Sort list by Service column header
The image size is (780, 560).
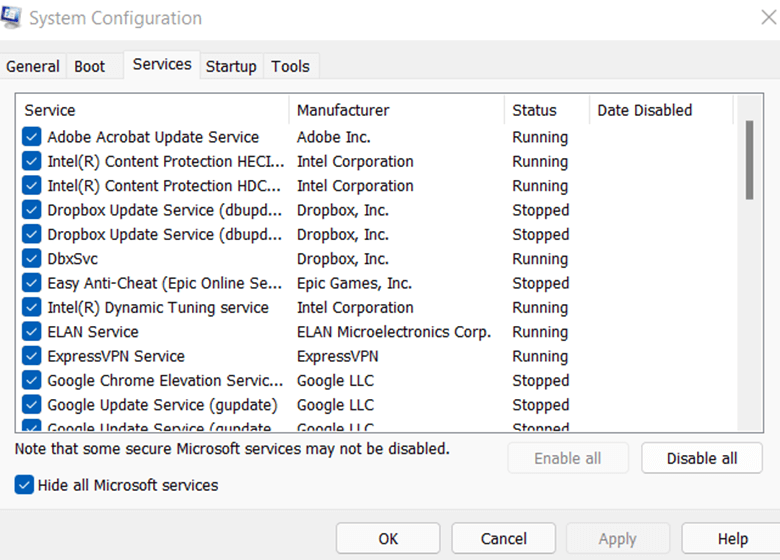point(152,110)
